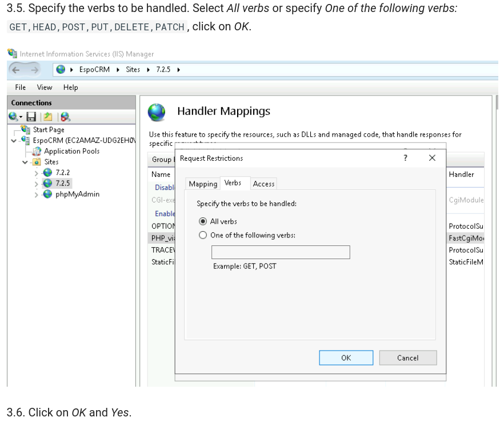
Task: Click OK in Request Restrictions dialog
Action: pos(346,358)
